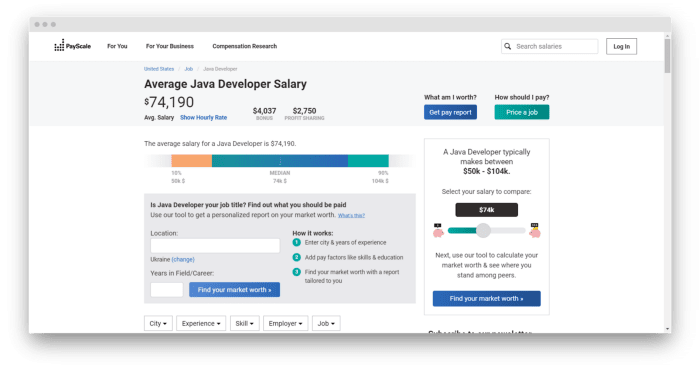Click the salary comparison slider handle
The image size is (700, 374).
tap(483, 230)
